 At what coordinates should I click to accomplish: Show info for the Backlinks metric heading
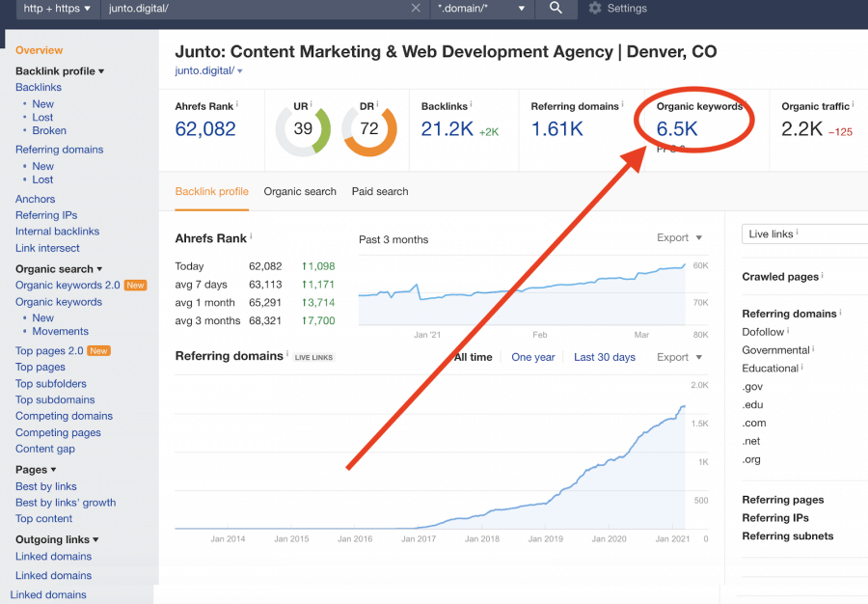coord(471,103)
